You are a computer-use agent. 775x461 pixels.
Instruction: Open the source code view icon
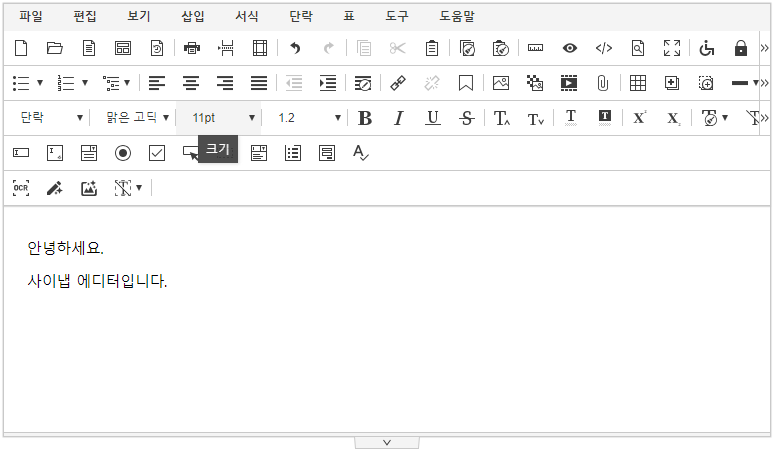pyautogui.click(x=603, y=48)
